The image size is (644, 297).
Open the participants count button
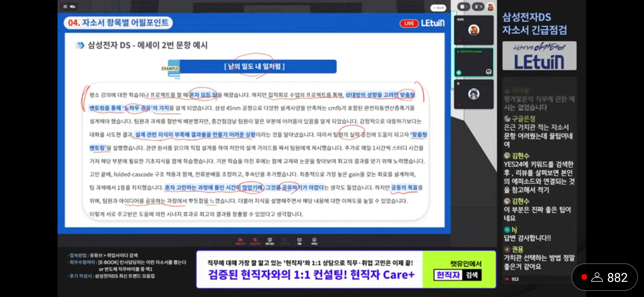[x=478, y=7]
